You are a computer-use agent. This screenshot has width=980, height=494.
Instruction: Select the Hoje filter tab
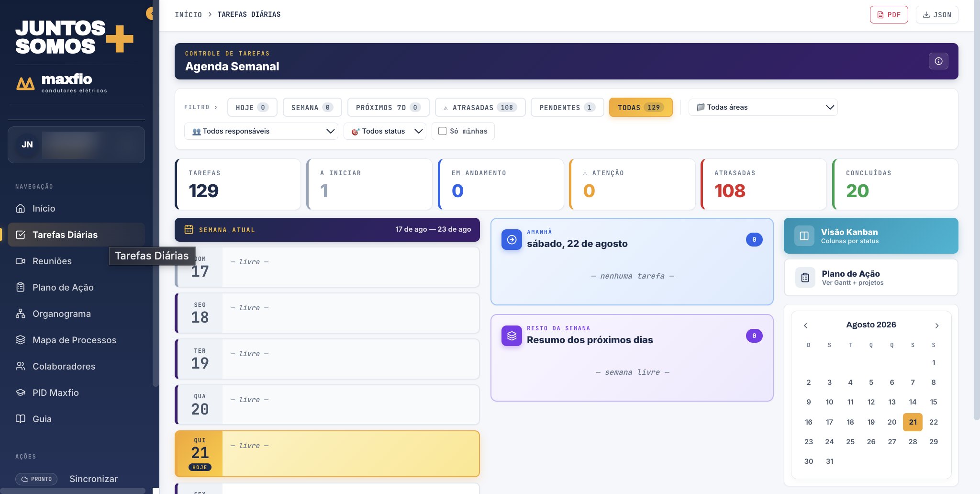pos(252,107)
